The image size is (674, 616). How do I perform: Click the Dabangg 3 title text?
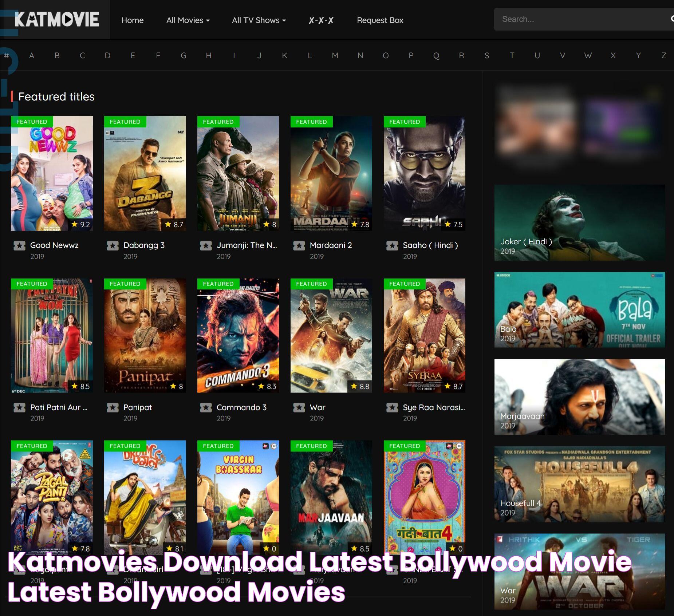click(144, 245)
